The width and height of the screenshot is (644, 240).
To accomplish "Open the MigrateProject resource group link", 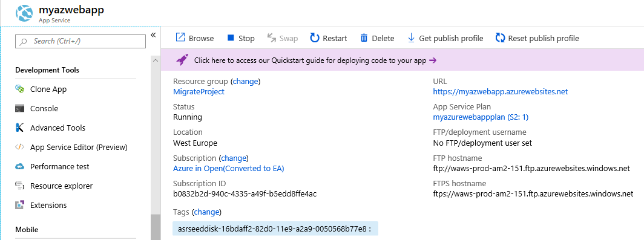I will tap(199, 91).
